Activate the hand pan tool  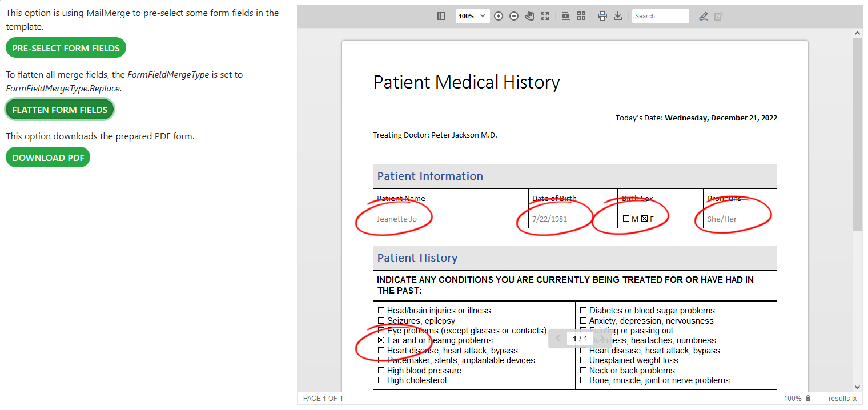pos(529,16)
